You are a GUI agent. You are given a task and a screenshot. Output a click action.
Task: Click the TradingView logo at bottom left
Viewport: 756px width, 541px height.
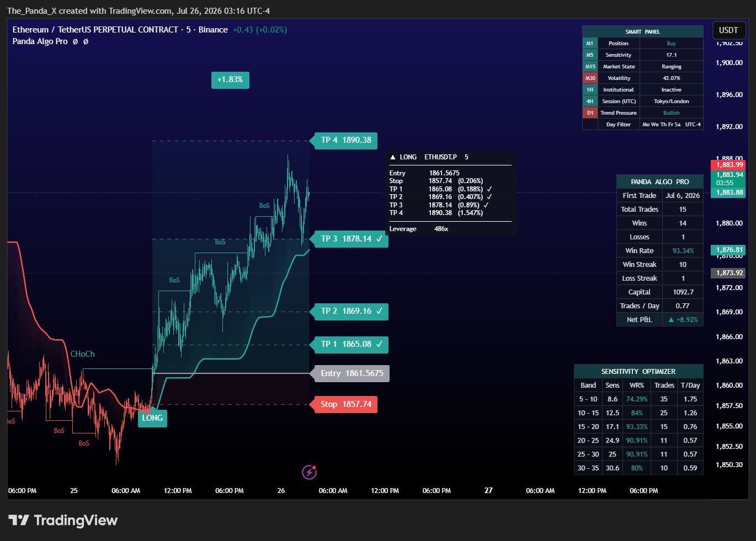point(63,520)
